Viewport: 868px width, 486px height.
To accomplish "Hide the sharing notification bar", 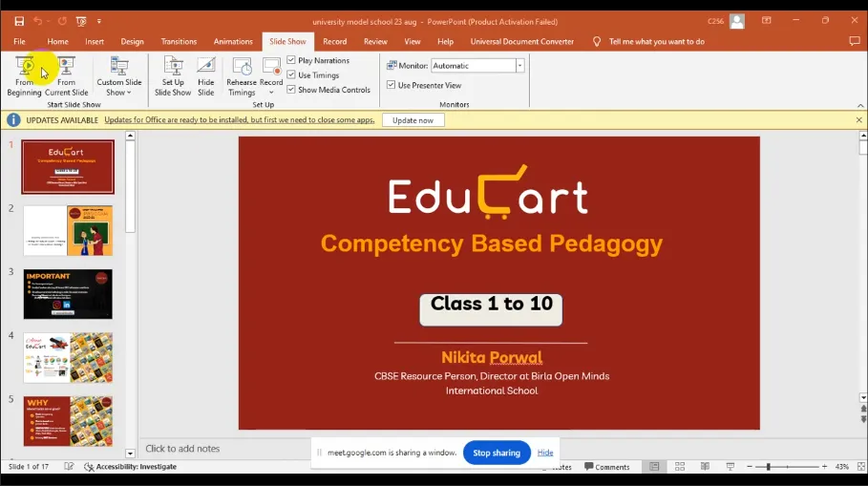I will (x=545, y=453).
